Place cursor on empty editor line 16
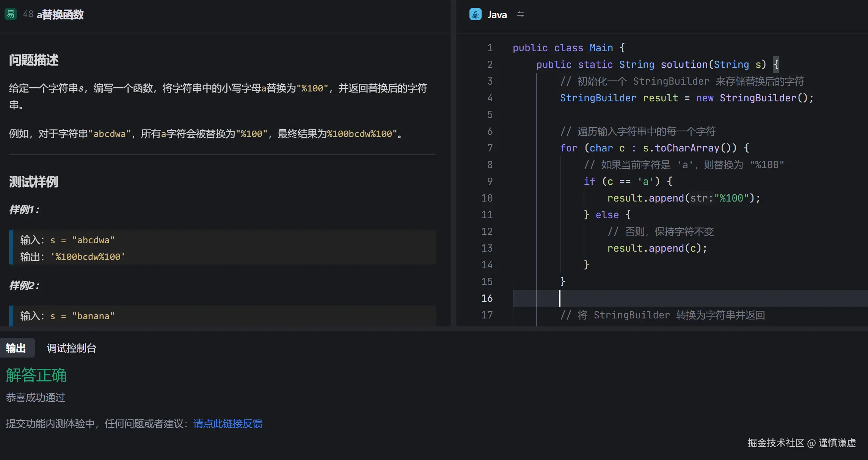Screen dimensions: 868x460 (683, 298)
